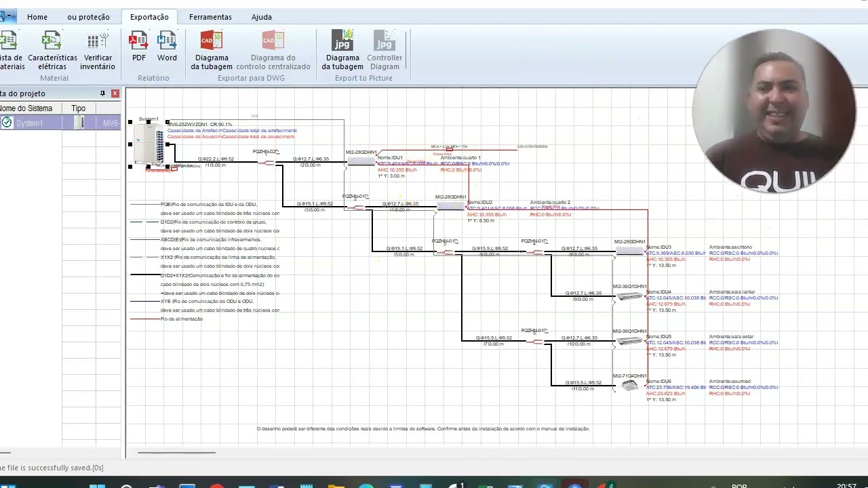Screen dimensions: 868x488
Task: Export the report as PDF
Action: click(138, 47)
